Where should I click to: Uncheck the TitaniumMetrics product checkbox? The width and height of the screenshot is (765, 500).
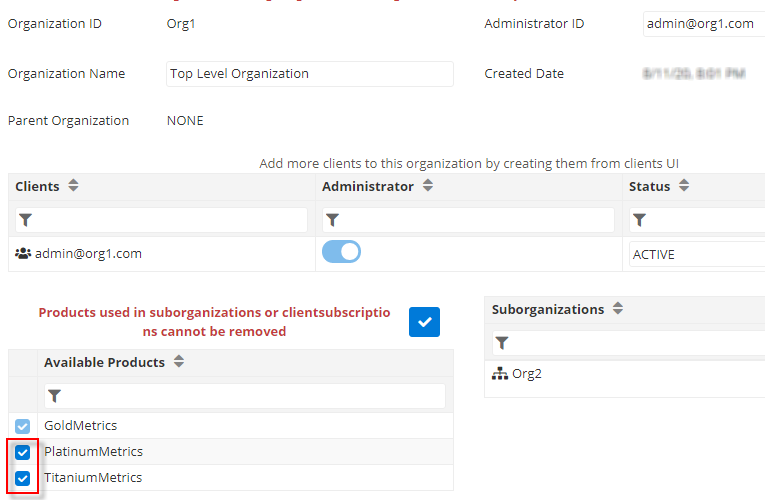point(23,478)
